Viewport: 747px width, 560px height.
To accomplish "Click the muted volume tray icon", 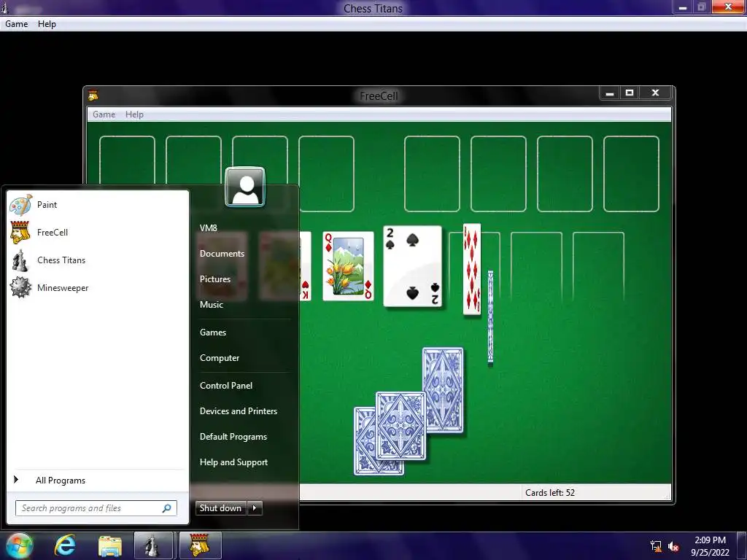I will (673, 546).
